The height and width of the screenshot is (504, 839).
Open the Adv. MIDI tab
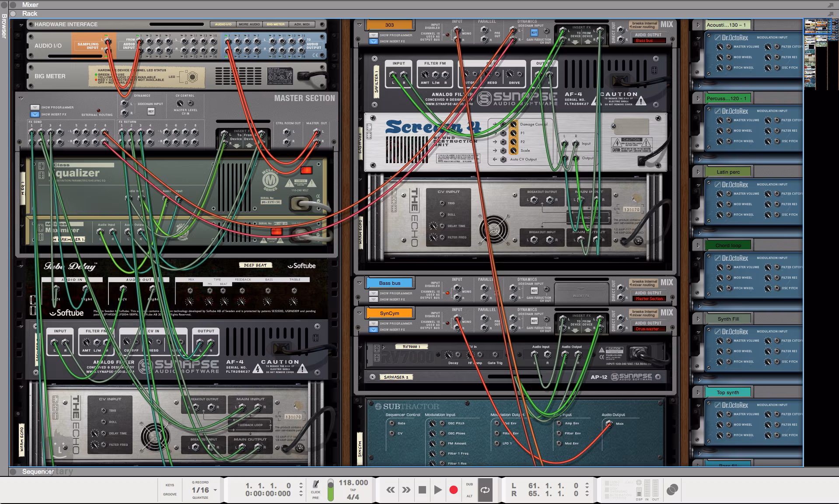(x=302, y=24)
